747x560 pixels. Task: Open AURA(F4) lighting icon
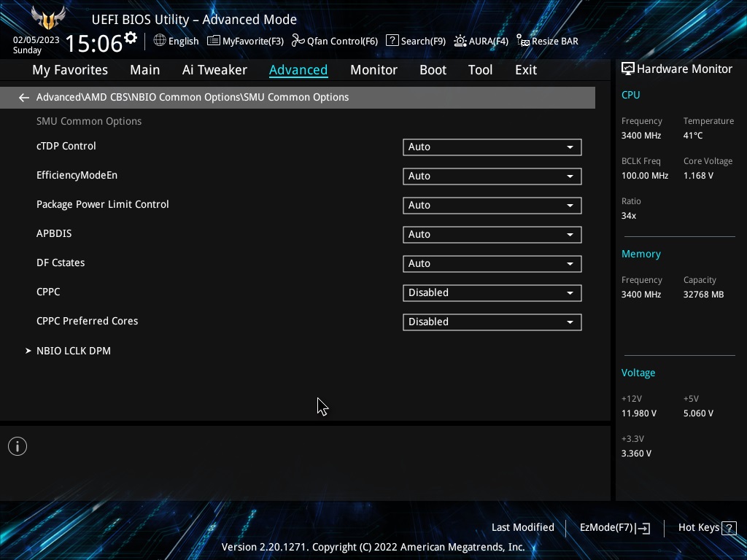point(460,41)
